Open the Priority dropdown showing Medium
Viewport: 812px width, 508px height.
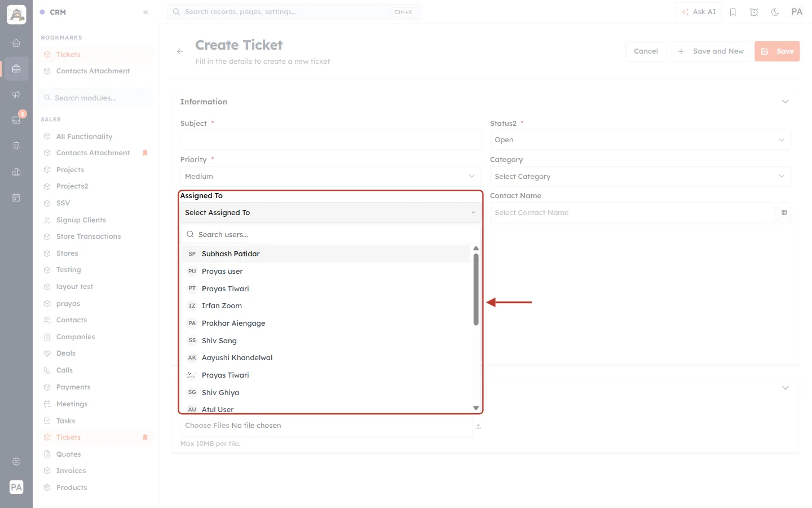pyautogui.click(x=330, y=177)
